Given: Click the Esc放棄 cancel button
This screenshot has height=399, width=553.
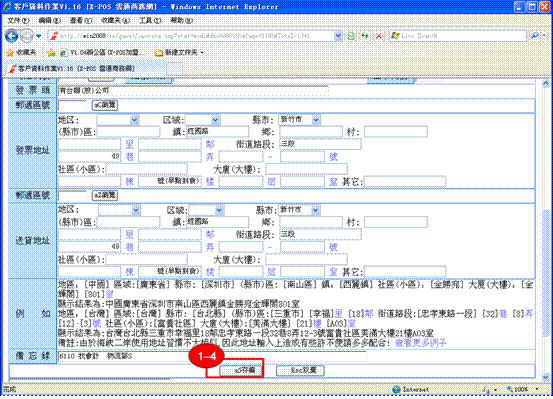Looking at the screenshot, I should tap(300, 370).
